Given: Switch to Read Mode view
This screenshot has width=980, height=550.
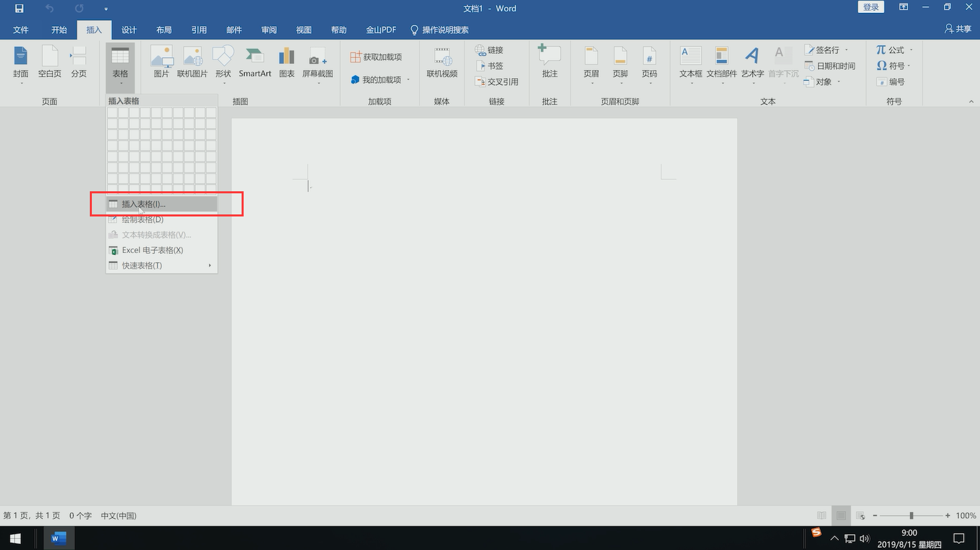Looking at the screenshot, I should (822, 516).
